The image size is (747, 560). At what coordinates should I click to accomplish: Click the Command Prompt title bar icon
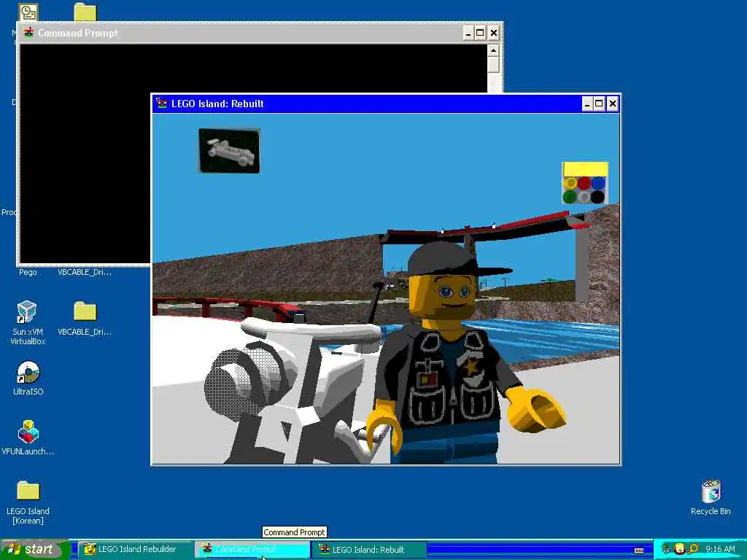(29, 33)
